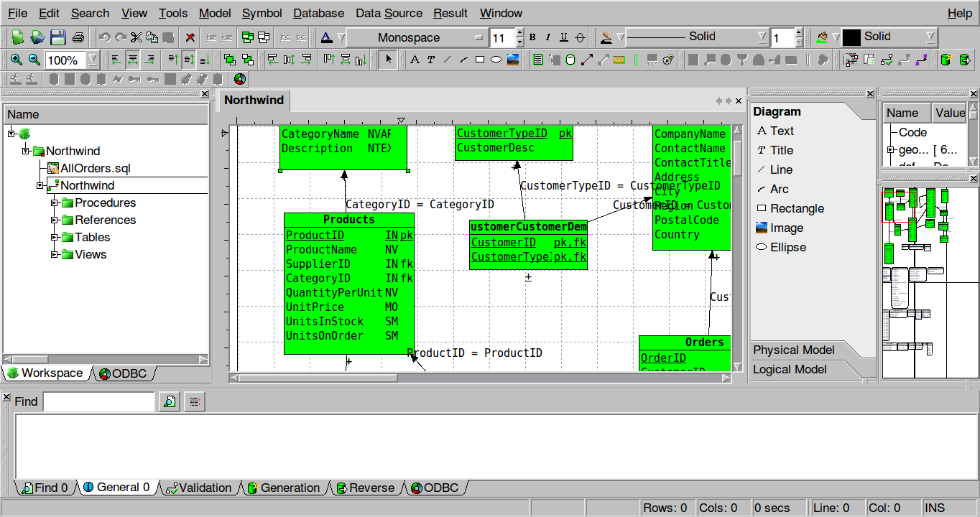Click the yellow ruler toolbar icon
The image size is (980, 517).
click(619, 60)
